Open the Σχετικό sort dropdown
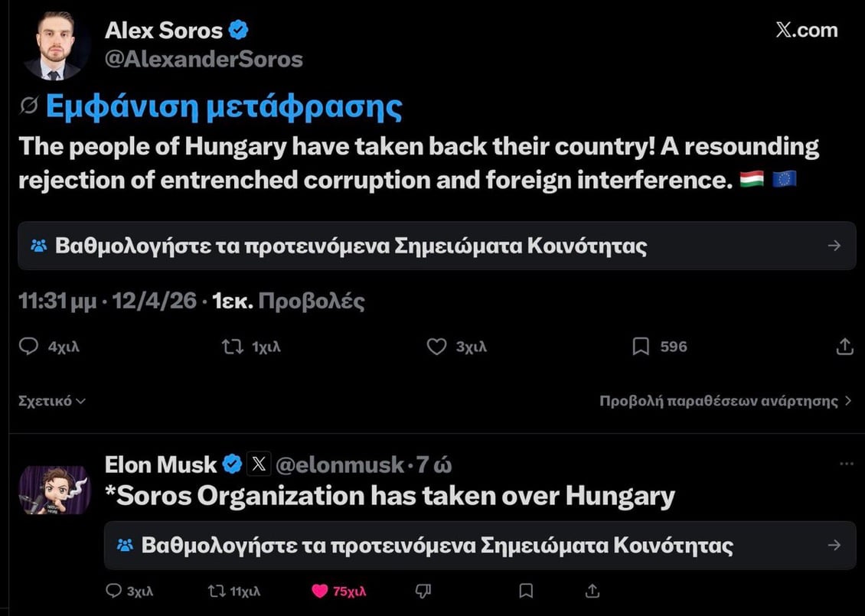Image resolution: width=865 pixels, height=616 pixels. pos(52,400)
